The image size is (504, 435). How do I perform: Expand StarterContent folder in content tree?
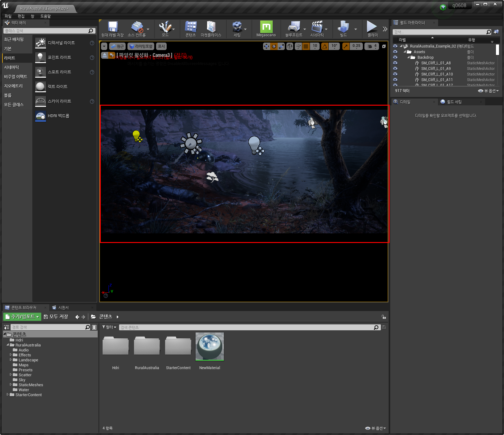[x=8, y=394]
